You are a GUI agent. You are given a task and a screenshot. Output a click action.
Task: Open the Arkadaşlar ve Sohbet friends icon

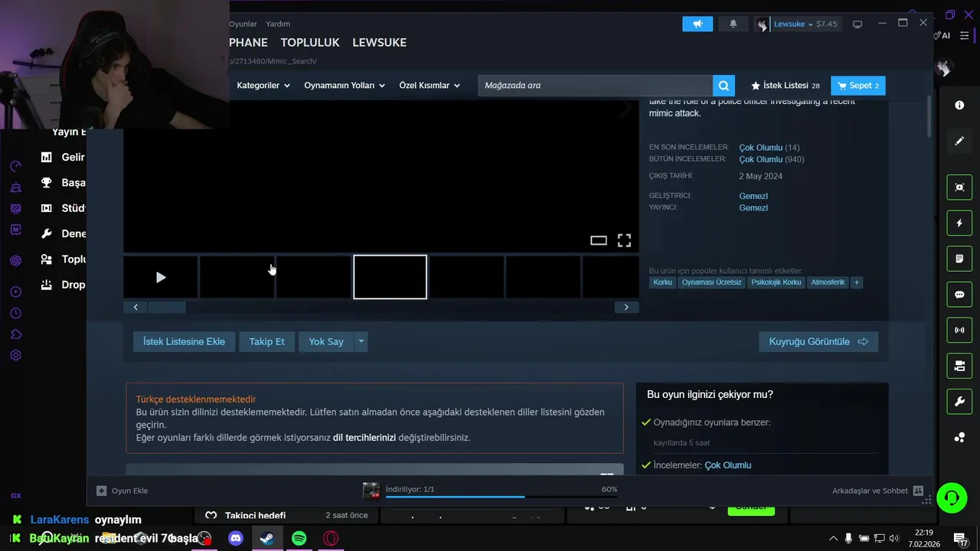click(918, 491)
